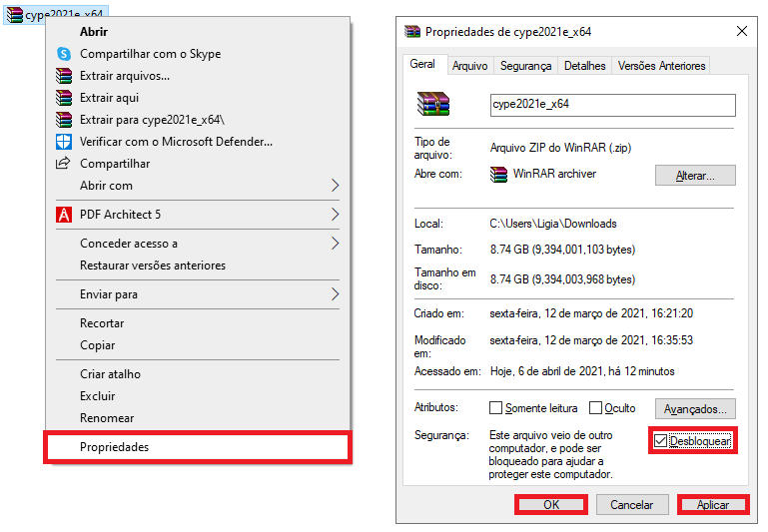
Task: Toggle the Somente leitura checkbox
Action: [495, 407]
